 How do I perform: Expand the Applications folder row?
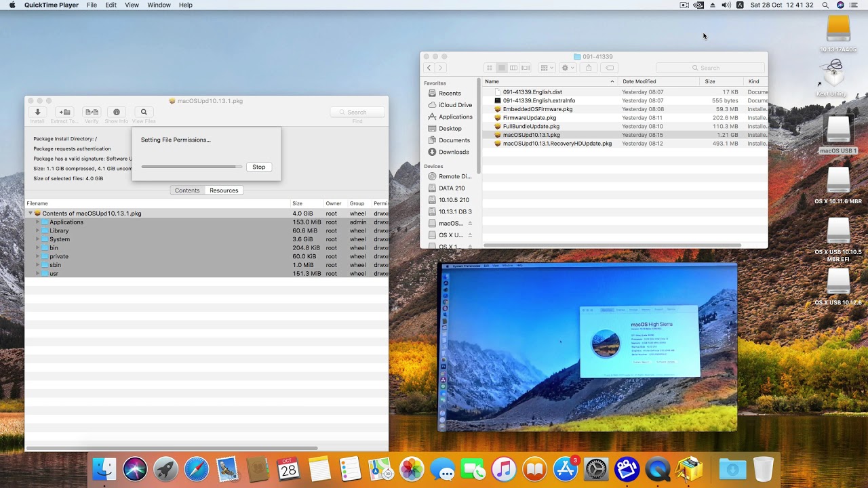(x=38, y=222)
